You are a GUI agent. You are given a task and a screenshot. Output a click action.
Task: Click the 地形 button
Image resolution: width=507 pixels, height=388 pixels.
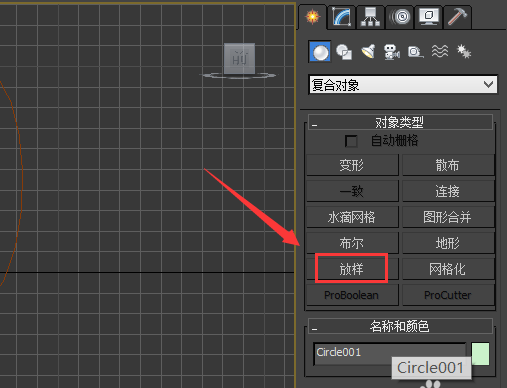coord(448,243)
